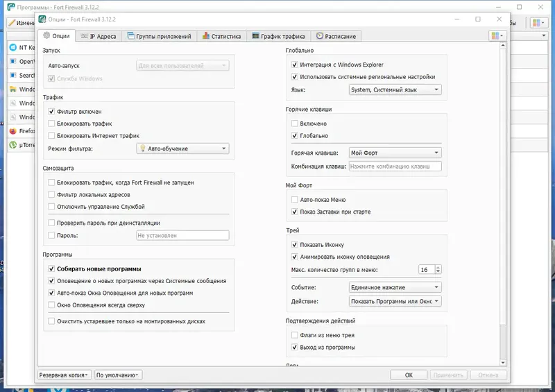Screen dimensions: 555x392
Task: Toggle hotkeys Глобально checkbox
Action: click(294, 135)
